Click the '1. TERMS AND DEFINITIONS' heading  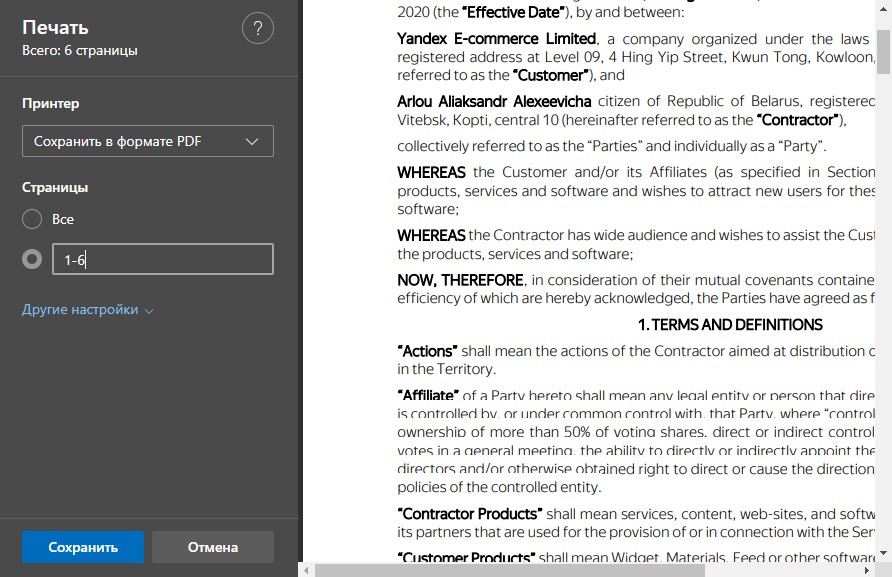coord(730,325)
